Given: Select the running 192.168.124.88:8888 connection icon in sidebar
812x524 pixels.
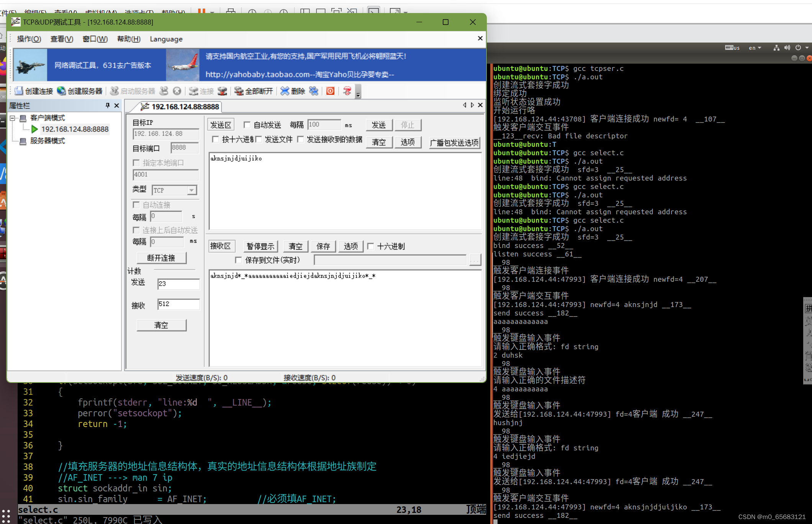Looking at the screenshot, I should pyautogui.click(x=35, y=129).
